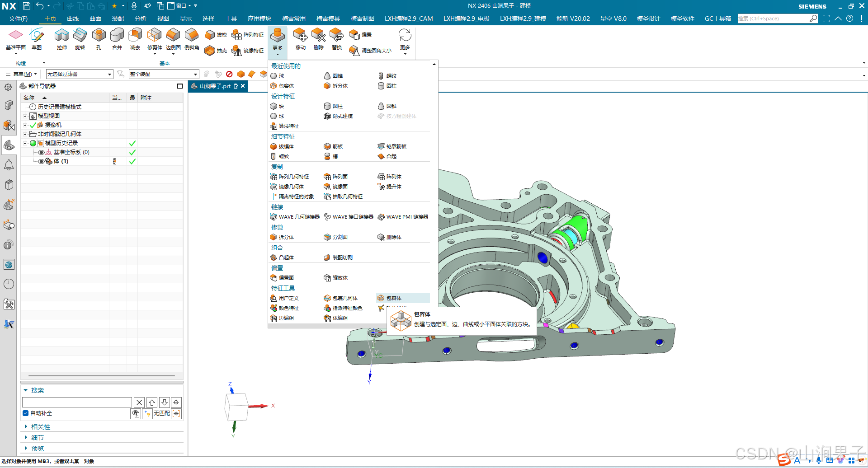Click the 删除 (Delete face) tool
This screenshot has width=868, height=468.
pyautogui.click(x=319, y=39)
